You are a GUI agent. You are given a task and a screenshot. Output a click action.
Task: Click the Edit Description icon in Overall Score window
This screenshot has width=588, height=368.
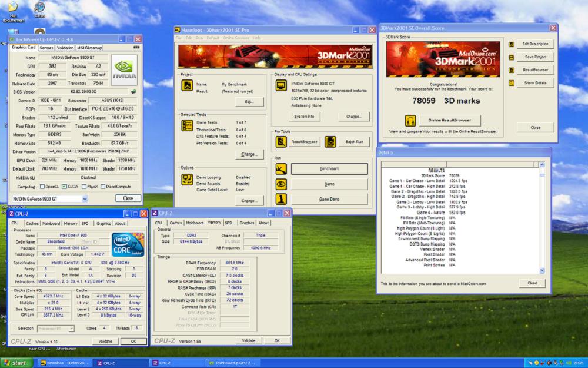coord(511,44)
